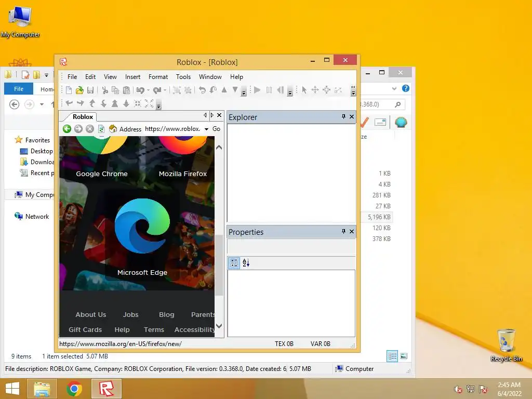Open the Undo history dropdown arrow
This screenshot has height=399, width=532.
[148, 90]
